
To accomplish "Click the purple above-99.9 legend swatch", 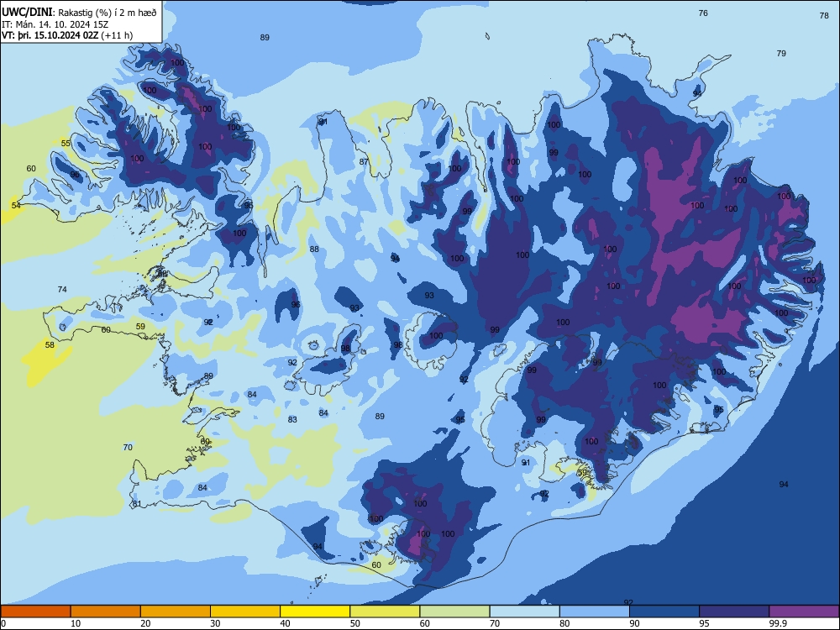I will (x=804, y=612).
